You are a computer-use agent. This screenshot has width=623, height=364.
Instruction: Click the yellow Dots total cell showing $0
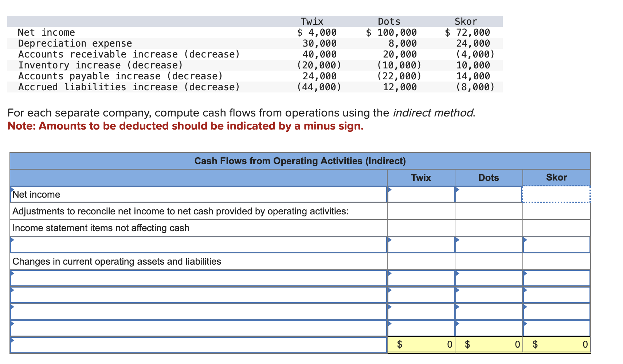pos(488,344)
